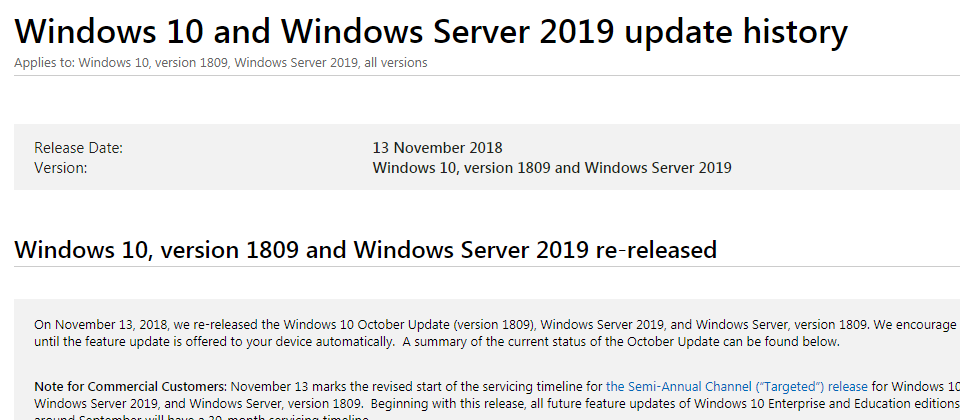Click the bold "Note for Commercial Customers:" text
Image resolution: width=960 pixels, height=420 pixels.
coord(131,385)
